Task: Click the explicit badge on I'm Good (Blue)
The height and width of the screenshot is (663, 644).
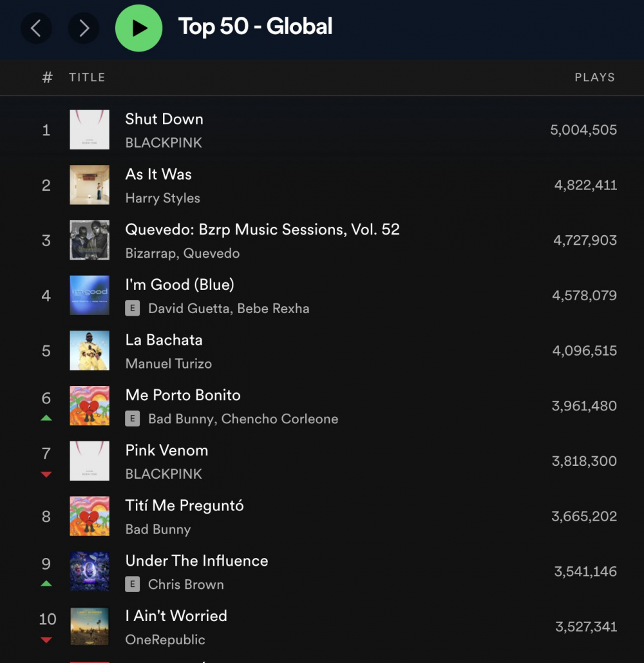Action: pos(132,309)
